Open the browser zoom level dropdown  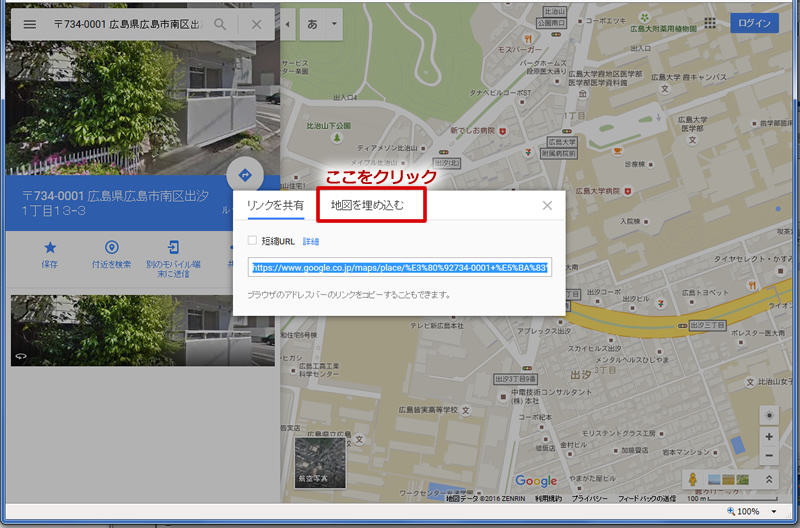tap(775, 511)
